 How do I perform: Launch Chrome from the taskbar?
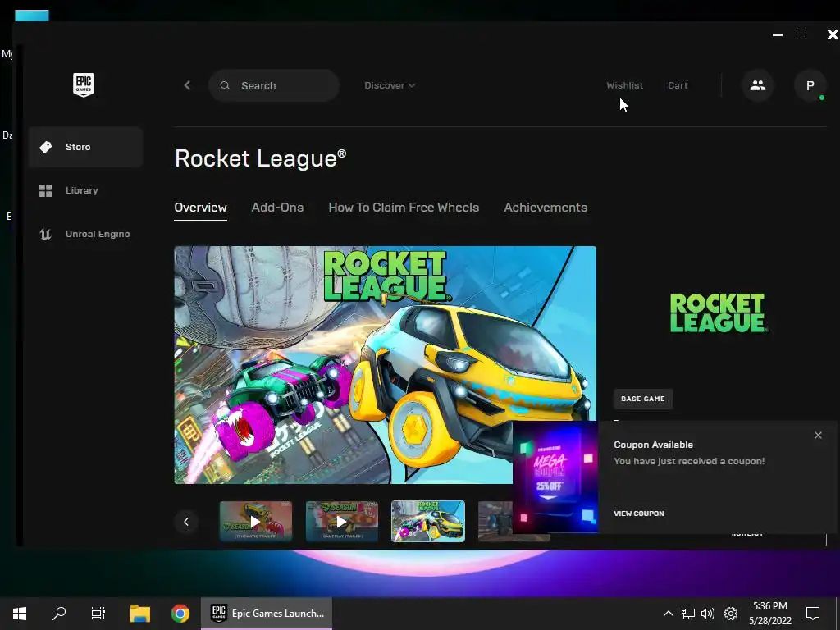coord(180,614)
